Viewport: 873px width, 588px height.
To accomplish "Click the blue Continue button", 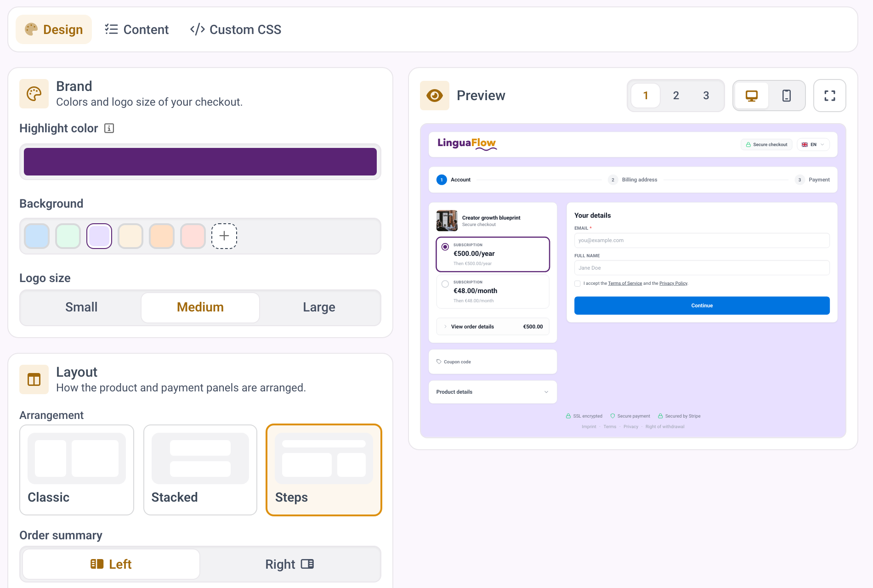I will click(702, 305).
